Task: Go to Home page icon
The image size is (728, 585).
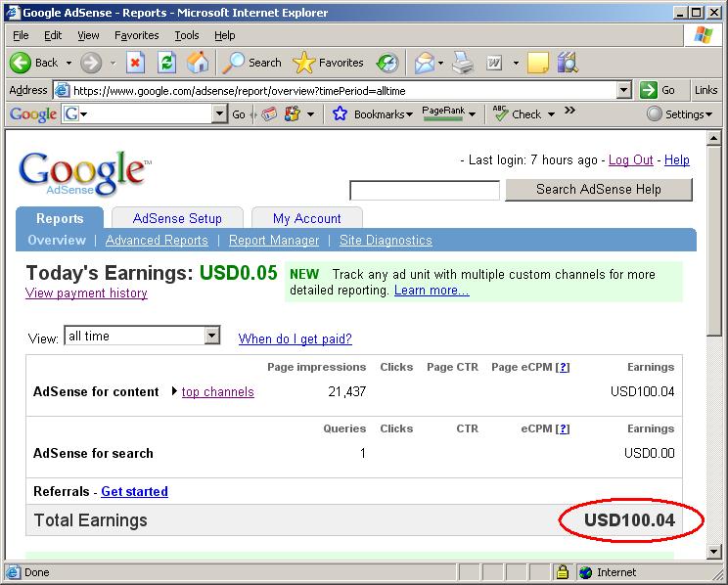Action: point(198,63)
